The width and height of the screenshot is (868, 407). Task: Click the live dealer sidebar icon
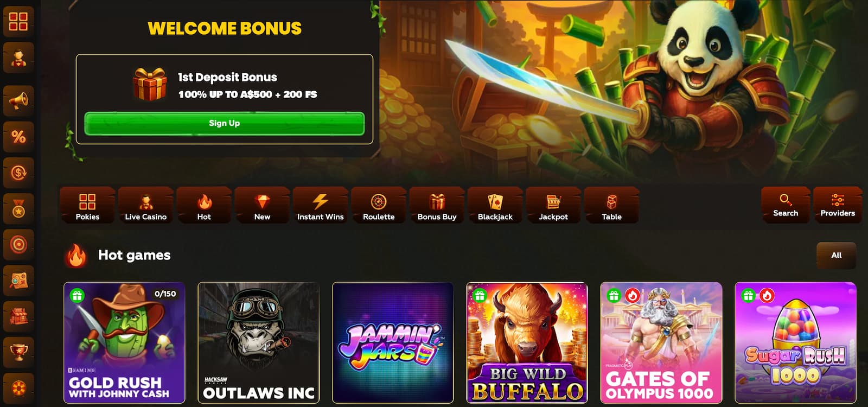18,58
